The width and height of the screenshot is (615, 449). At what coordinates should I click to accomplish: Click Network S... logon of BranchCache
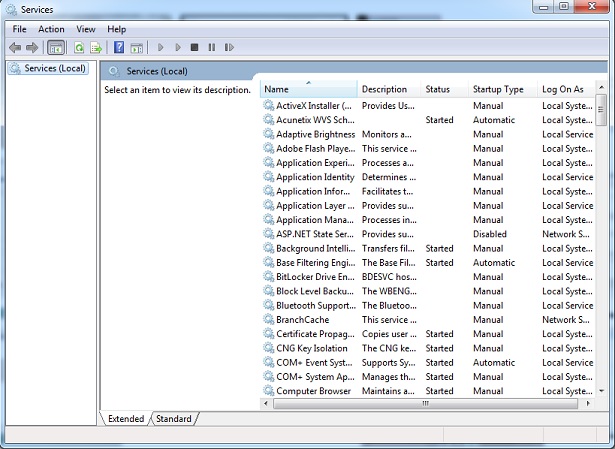coord(566,320)
